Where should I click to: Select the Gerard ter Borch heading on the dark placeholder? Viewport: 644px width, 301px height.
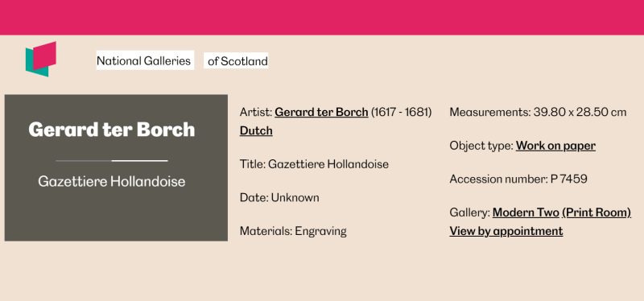pyautogui.click(x=112, y=130)
